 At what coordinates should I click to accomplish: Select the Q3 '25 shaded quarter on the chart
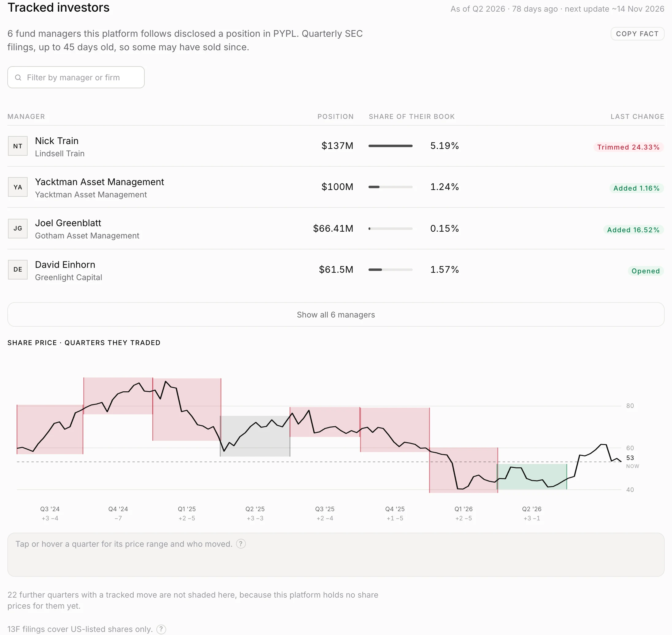pyautogui.click(x=325, y=422)
